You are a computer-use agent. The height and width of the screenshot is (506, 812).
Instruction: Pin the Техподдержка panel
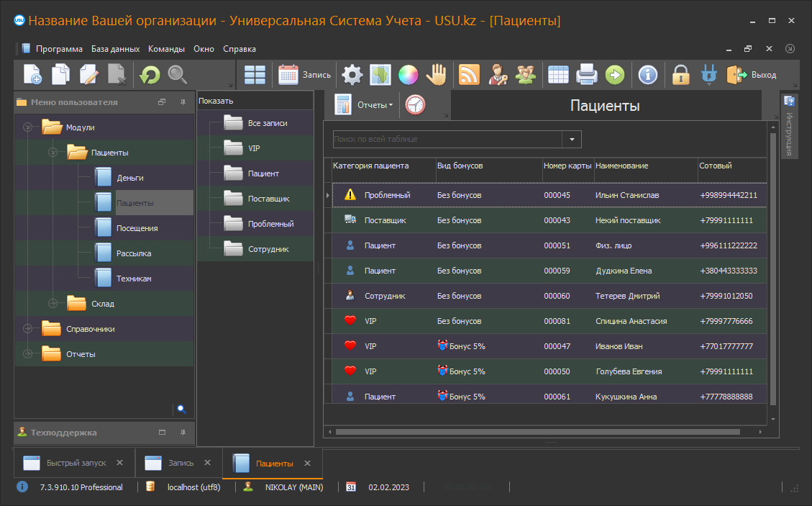click(183, 433)
